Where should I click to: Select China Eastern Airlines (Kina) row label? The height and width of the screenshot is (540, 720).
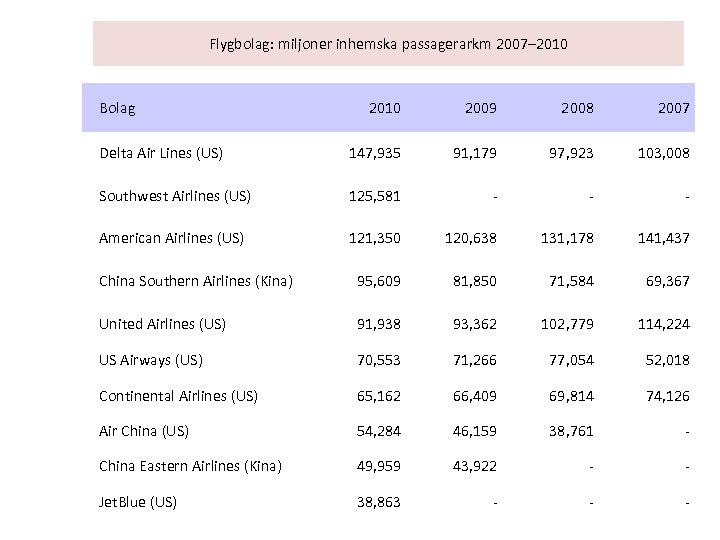pos(191,464)
